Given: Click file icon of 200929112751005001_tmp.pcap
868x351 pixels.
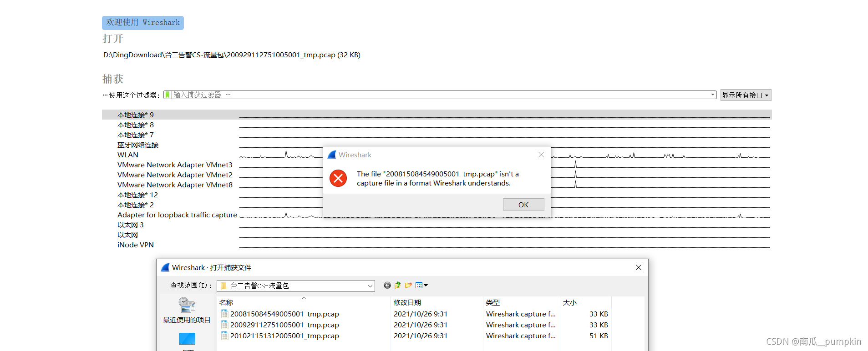Looking at the screenshot, I should [225, 325].
